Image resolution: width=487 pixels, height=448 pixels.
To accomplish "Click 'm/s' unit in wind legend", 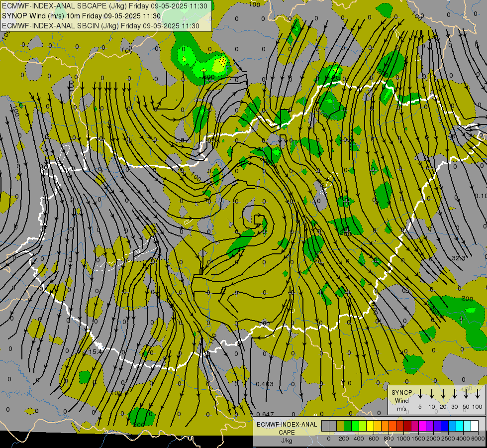I will (401, 409).
